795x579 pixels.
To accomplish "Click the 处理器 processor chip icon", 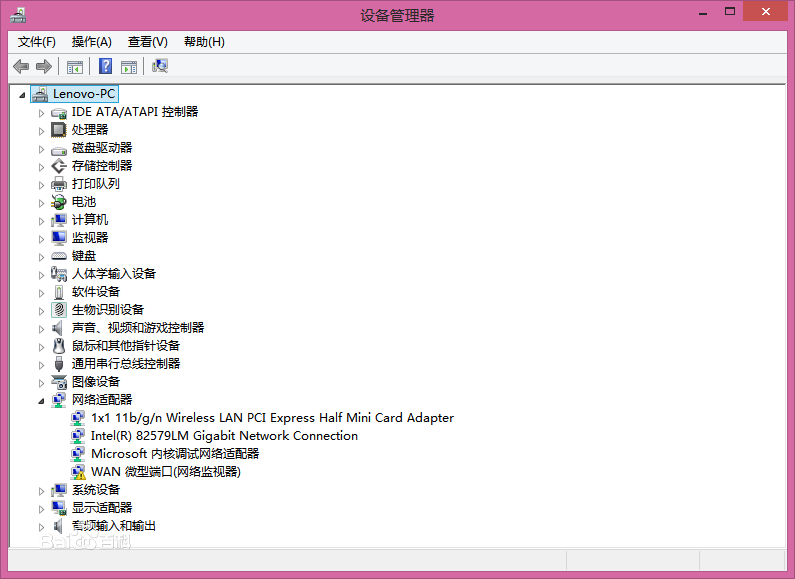I will tap(59, 130).
